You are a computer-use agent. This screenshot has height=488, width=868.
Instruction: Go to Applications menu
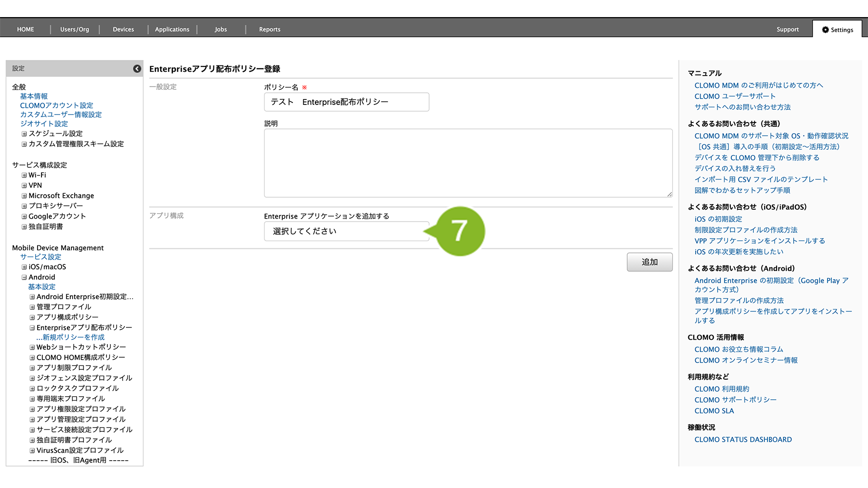point(172,30)
